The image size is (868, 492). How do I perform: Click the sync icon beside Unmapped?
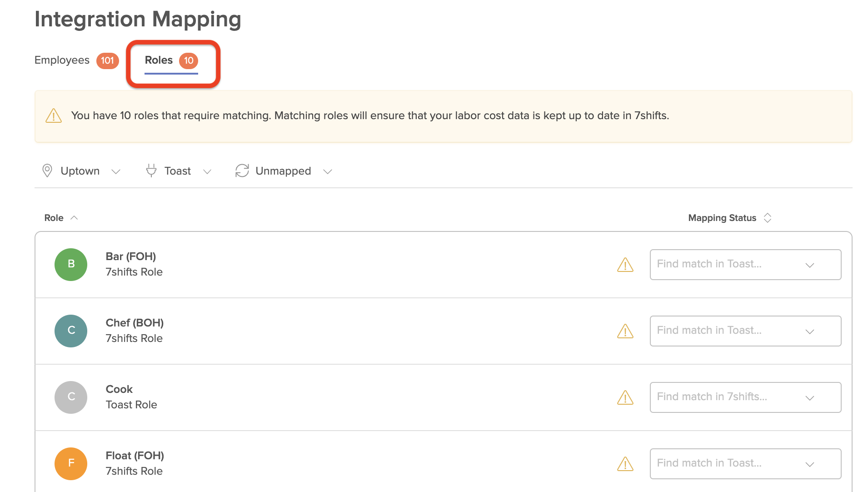(242, 171)
